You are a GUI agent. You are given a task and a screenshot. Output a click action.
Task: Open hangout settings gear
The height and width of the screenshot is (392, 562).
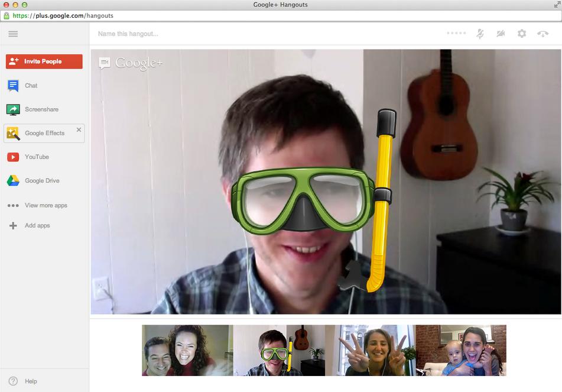tap(522, 34)
